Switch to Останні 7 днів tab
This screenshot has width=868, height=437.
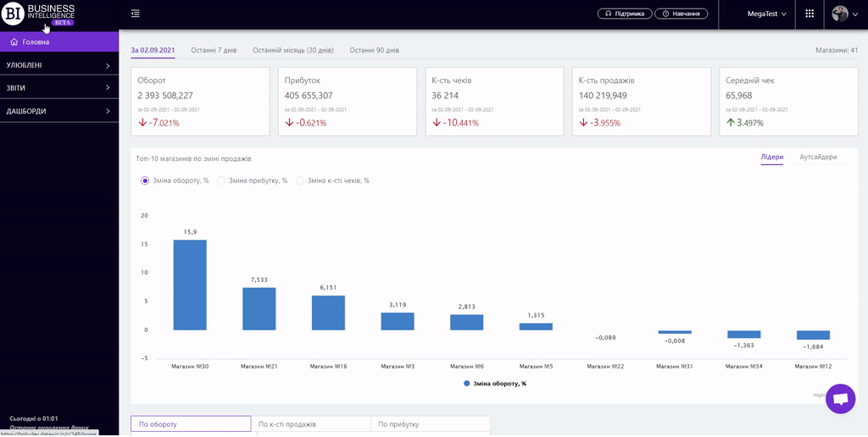click(214, 51)
